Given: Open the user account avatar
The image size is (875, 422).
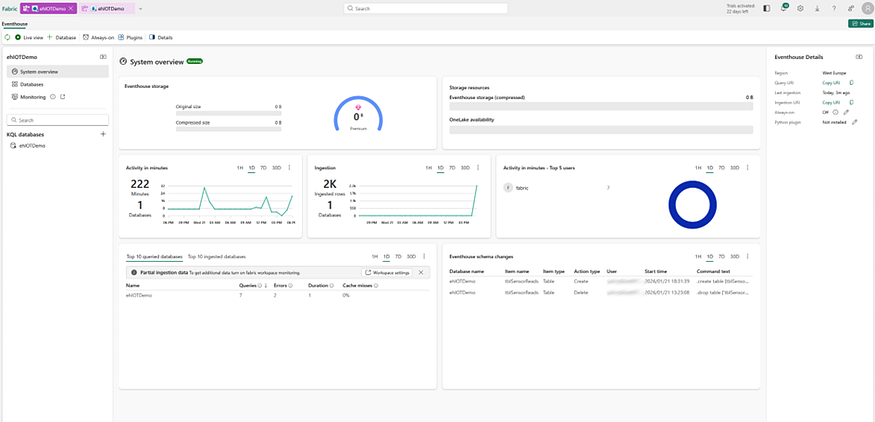Looking at the screenshot, I should point(867,8).
